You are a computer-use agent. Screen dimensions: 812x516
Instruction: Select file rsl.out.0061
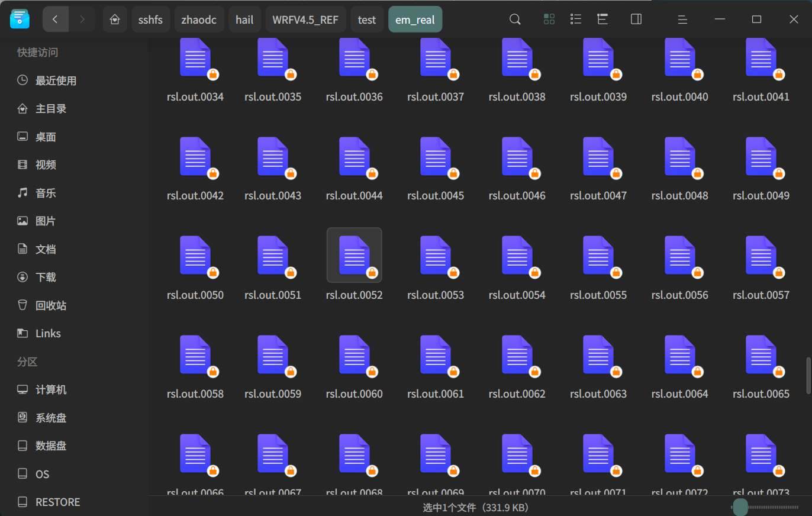click(x=436, y=367)
